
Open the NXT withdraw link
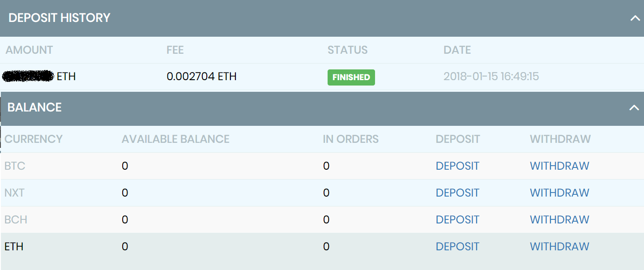pyautogui.click(x=559, y=193)
